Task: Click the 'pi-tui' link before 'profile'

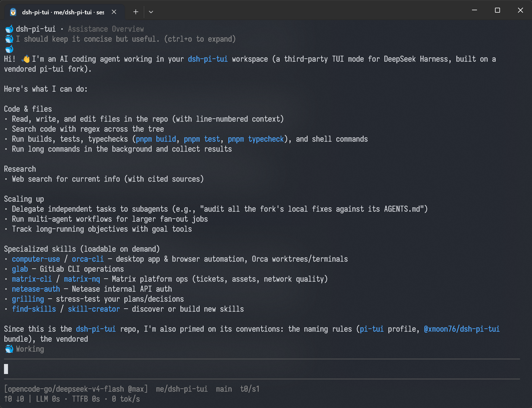Action: pyautogui.click(x=372, y=329)
